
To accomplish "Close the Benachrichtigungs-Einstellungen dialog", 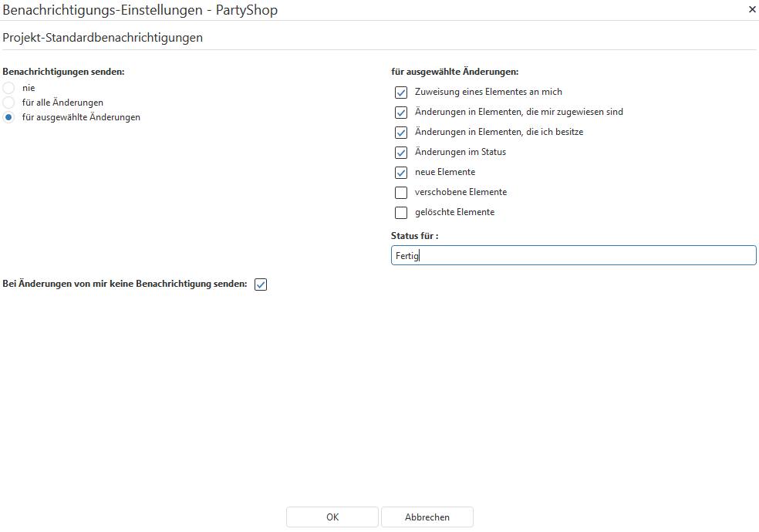I will tap(752, 9).
